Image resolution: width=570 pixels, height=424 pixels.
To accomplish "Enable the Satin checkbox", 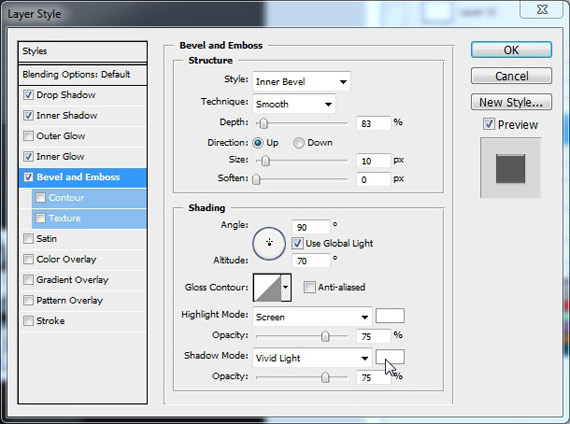I will (28, 239).
